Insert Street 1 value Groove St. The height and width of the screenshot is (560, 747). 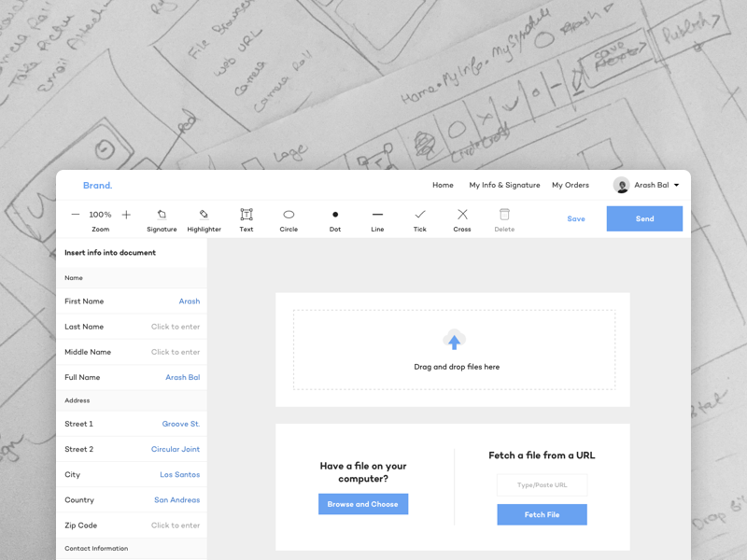[x=181, y=424]
